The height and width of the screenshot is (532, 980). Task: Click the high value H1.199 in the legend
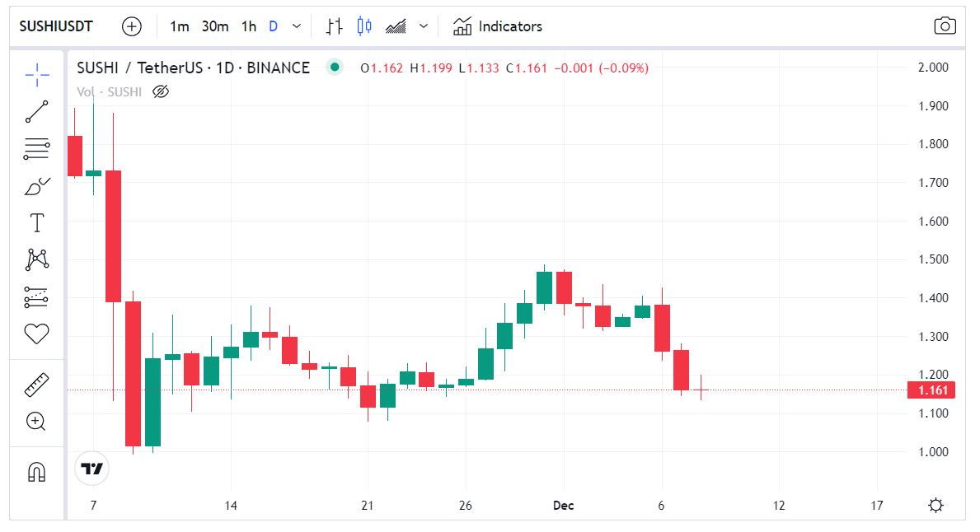coord(430,68)
